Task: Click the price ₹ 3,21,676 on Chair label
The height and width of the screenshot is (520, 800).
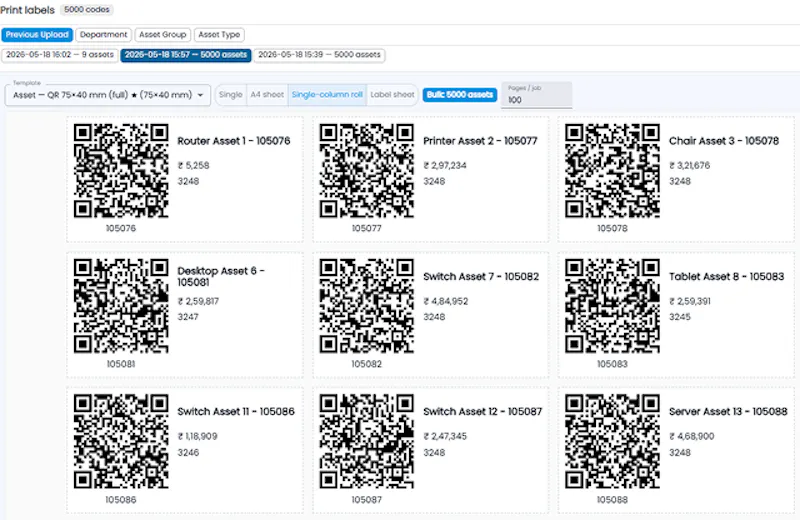Action: [689, 165]
